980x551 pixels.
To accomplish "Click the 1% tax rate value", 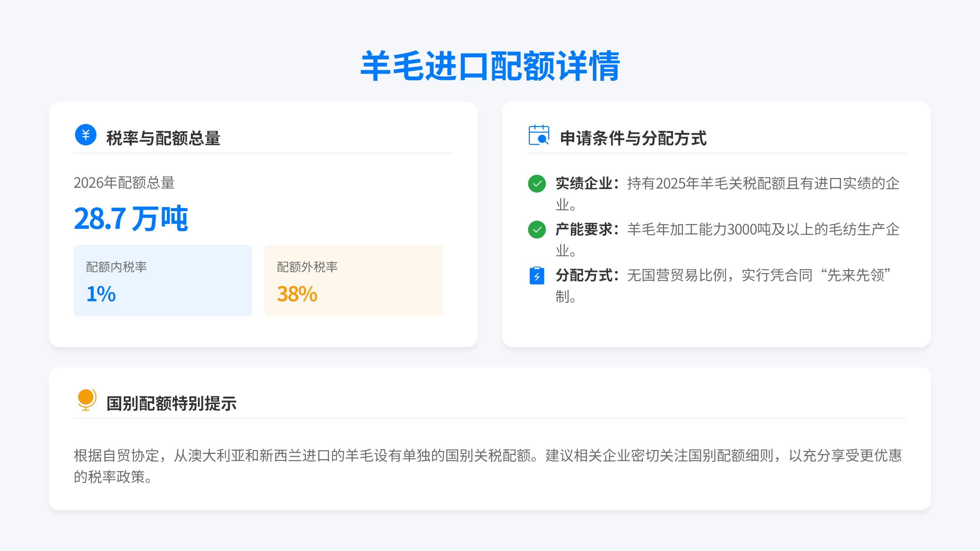I will pos(101,294).
